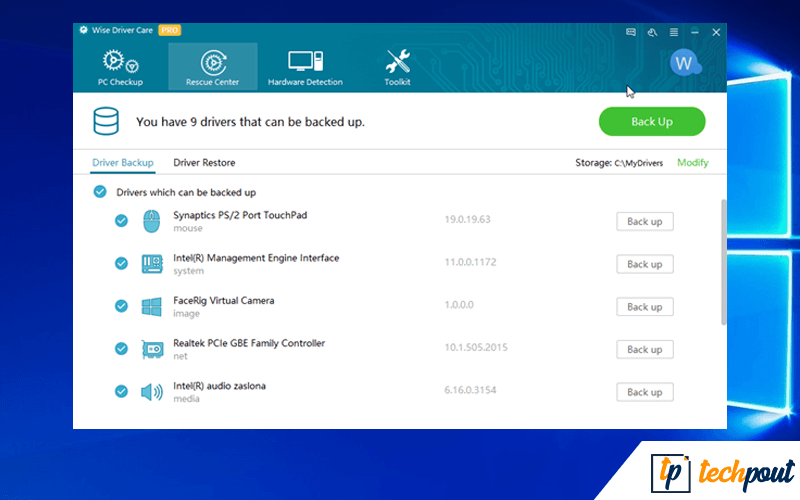800x500 pixels.
Task: Click the feedback message icon in title bar
Action: (630, 32)
